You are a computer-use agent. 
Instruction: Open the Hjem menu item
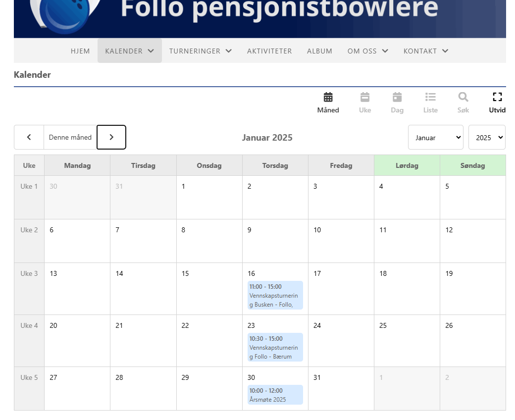pos(80,51)
